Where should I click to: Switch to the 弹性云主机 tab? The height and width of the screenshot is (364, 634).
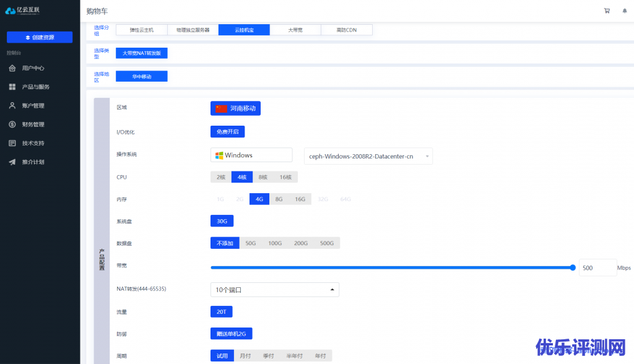[x=141, y=30]
